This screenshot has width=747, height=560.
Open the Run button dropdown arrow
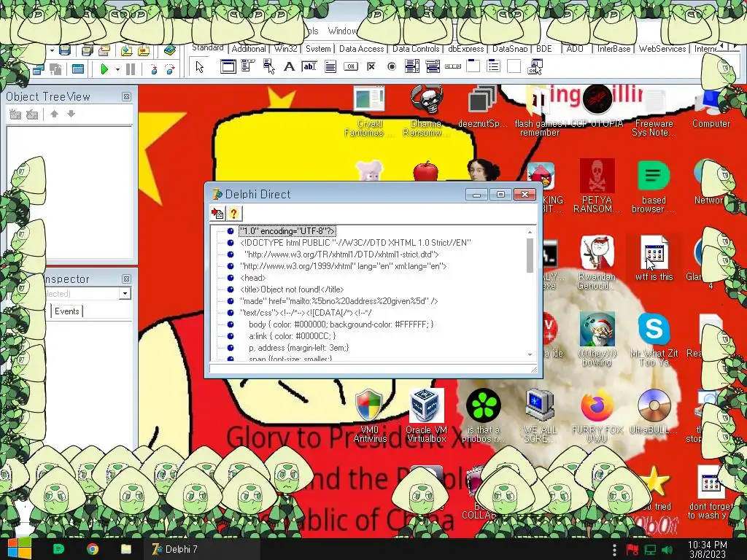[117, 69]
